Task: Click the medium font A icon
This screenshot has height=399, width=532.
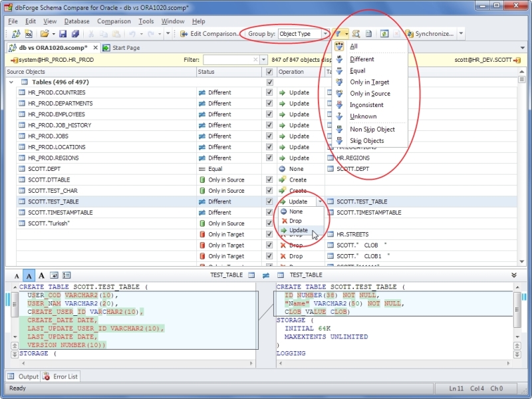Action: pos(29,275)
